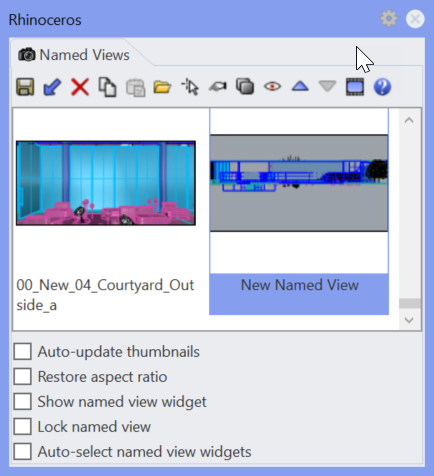This screenshot has height=476, width=434.
Task: Click the film strip animation icon
Action: (355, 87)
